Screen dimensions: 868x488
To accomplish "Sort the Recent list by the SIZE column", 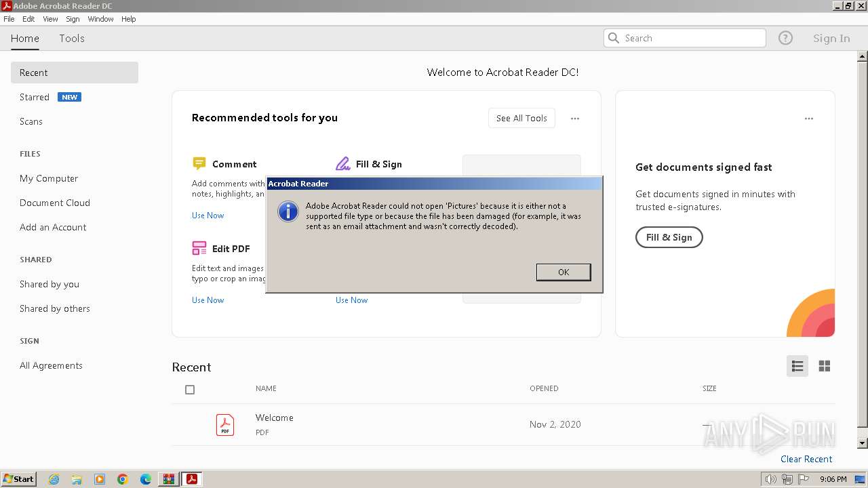I will pyautogui.click(x=709, y=388).
